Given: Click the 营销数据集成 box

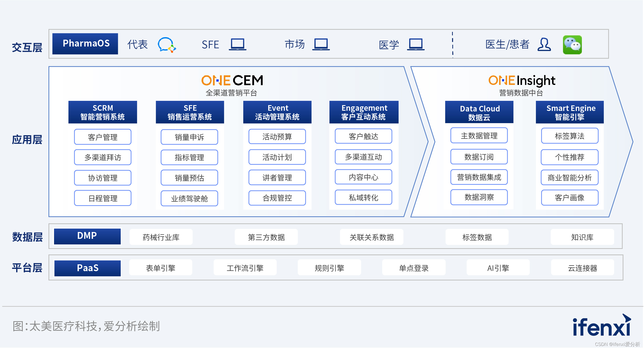Looking at the screenshot, I should click(x=479, y=177).
